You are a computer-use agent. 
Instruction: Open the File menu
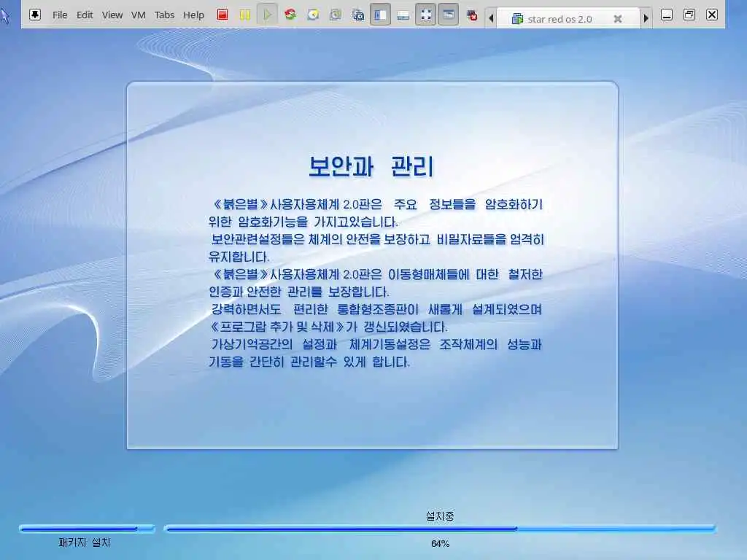coord(60,15)
